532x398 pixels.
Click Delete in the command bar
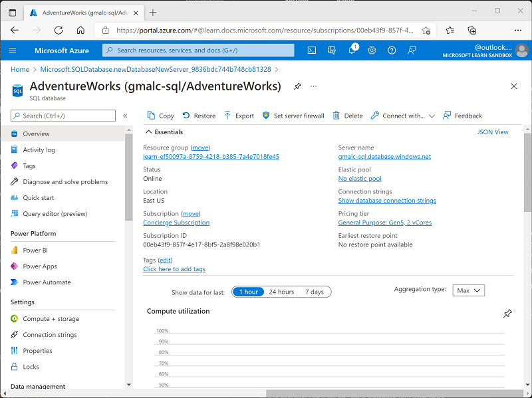click(x=348, y=116)
